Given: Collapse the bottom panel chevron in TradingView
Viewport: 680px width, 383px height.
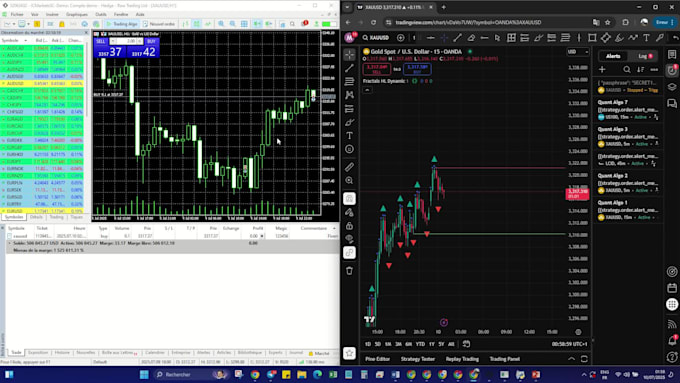Looking at the screenshot, I should click(572, 359).
